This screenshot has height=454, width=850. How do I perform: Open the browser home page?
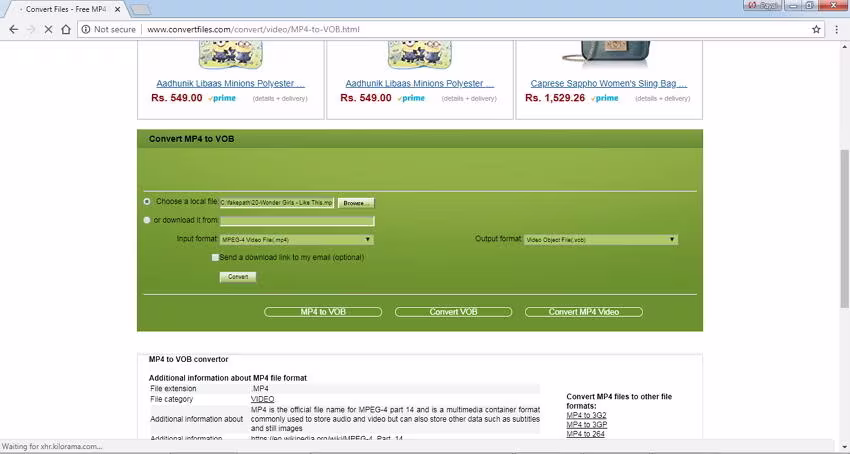click(66, 29)
